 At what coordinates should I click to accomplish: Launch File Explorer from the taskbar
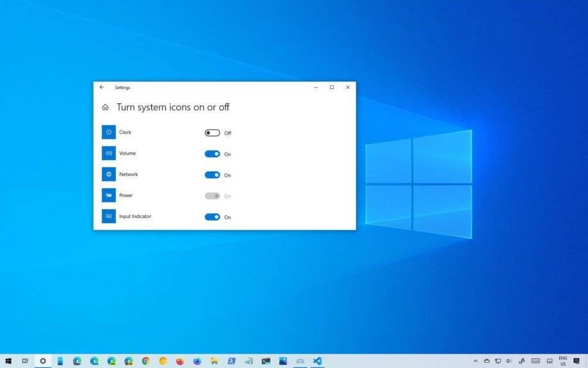[x=215, y=361]
